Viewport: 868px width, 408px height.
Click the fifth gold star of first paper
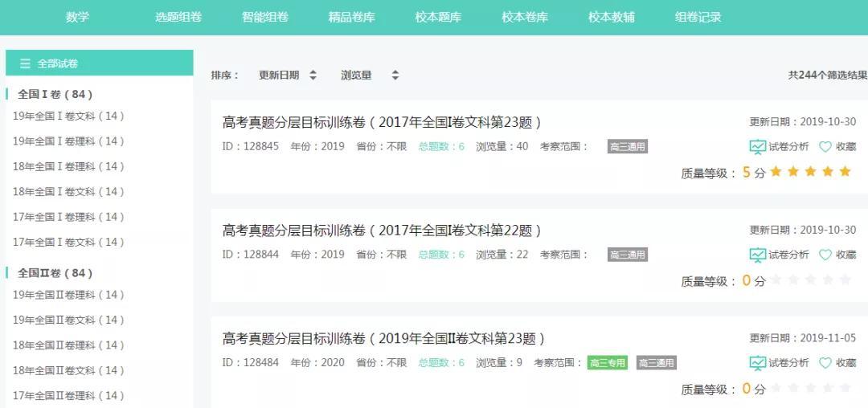tap(845, 172)
